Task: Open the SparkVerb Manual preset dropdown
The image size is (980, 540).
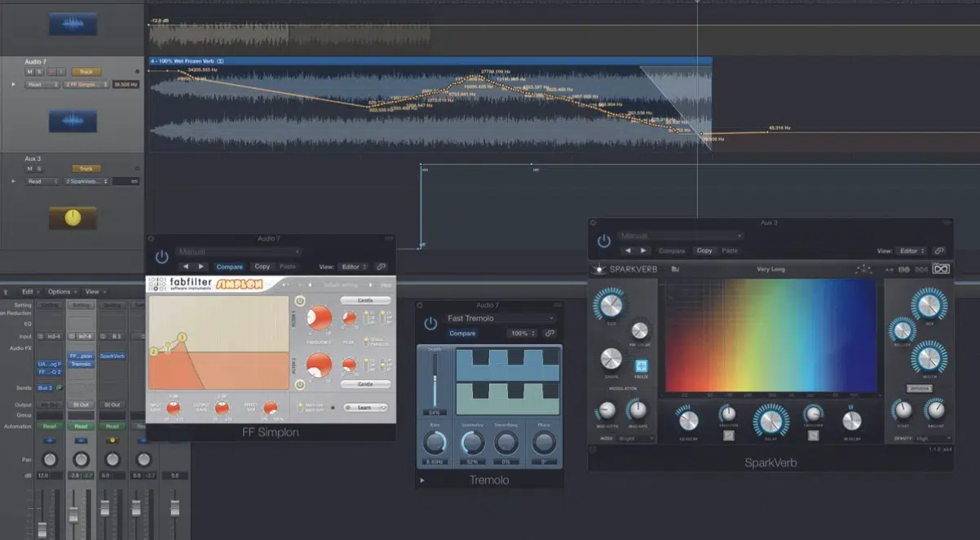Action: 681,237
